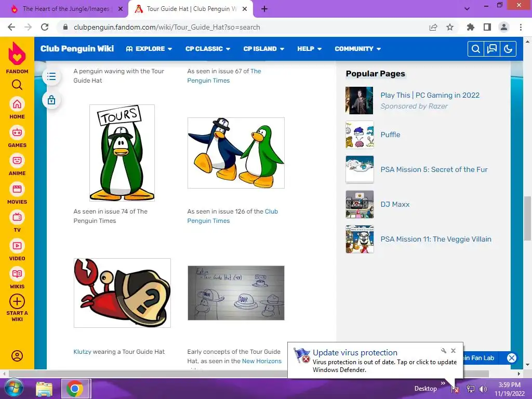Toggle Chrome side panel icon
Viewport: 532px width, 399px height.
tap(487, 27)
